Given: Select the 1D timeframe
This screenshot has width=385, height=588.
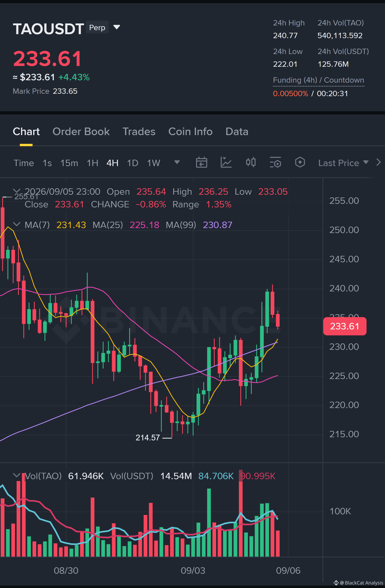Looking at the screenshot, I should click(133, 163).
